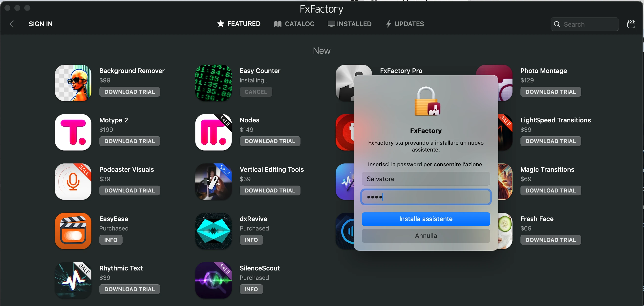
Task: Open Info for dxRevive
Action: point(251,240)
